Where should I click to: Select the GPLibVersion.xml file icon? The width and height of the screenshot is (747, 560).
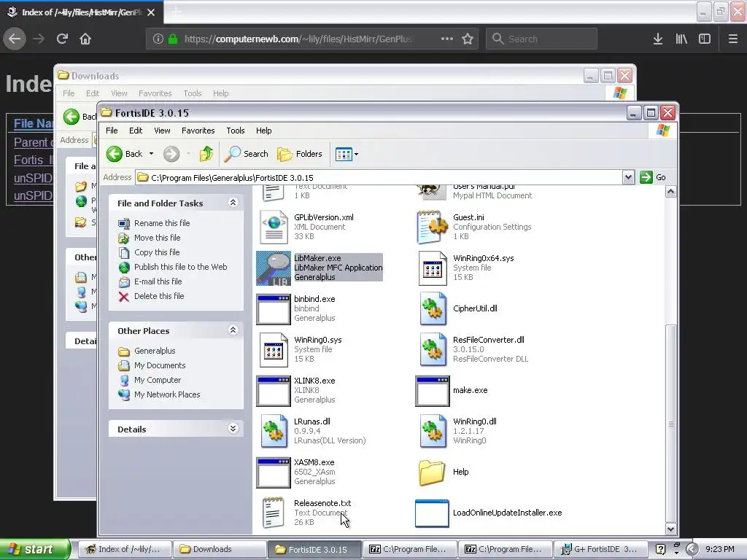274,227
